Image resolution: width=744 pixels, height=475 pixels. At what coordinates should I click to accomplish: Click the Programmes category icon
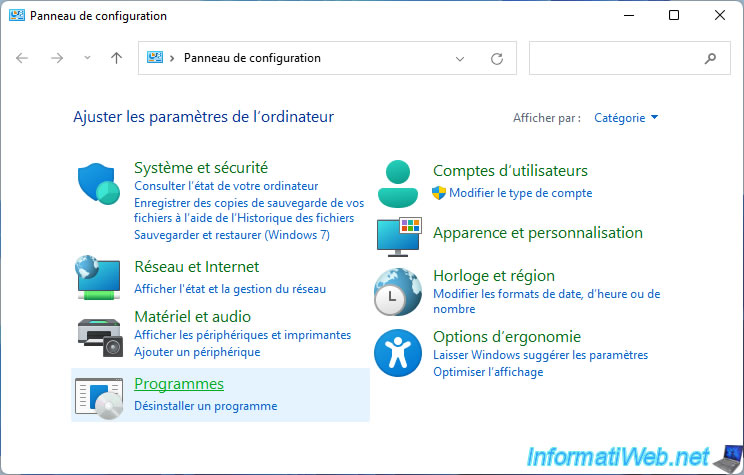pyautogui.click(x=99, y=395)
